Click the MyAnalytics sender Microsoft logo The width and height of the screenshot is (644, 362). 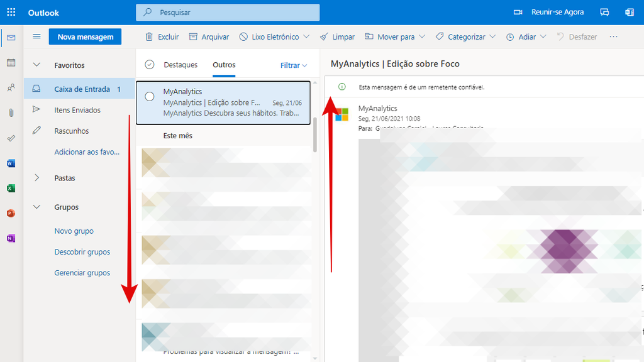(341, 114)
